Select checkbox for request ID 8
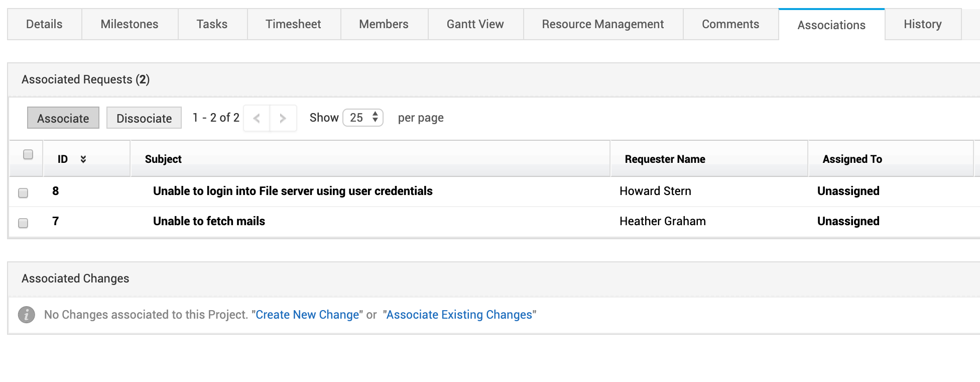 (x=23, y=193)
